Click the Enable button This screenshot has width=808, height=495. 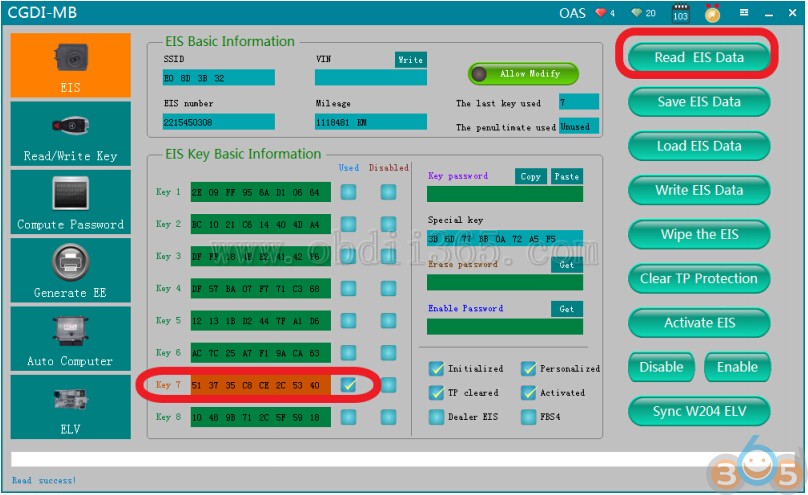[737, 367]
